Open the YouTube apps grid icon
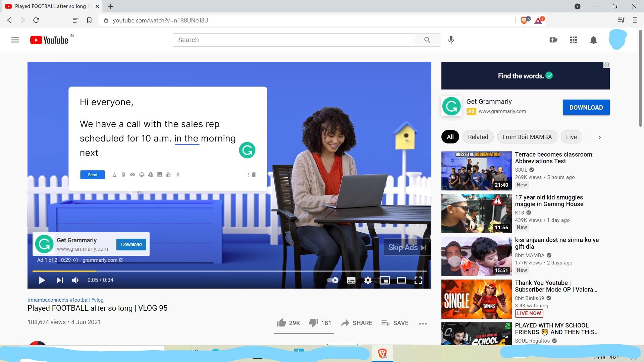Viewport: 644px width, 362px height. 574,40
